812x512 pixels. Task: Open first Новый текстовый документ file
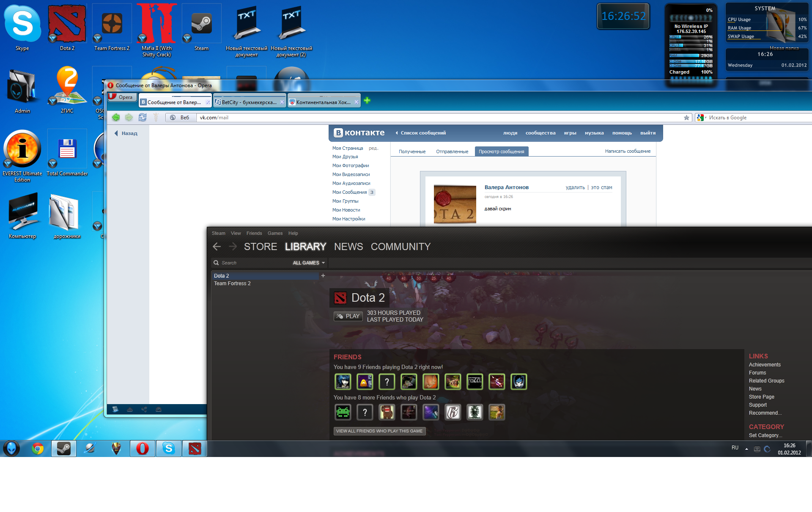pos(247,31)
